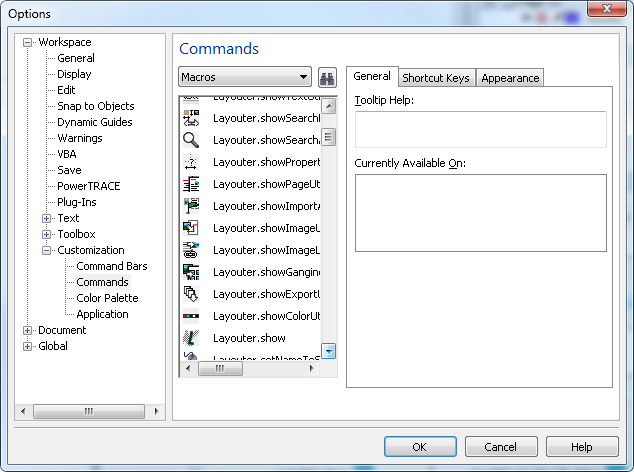Open PowerTRACE options
The width and height of the screenshot is (634, 472).
click(x=89, y=186)
